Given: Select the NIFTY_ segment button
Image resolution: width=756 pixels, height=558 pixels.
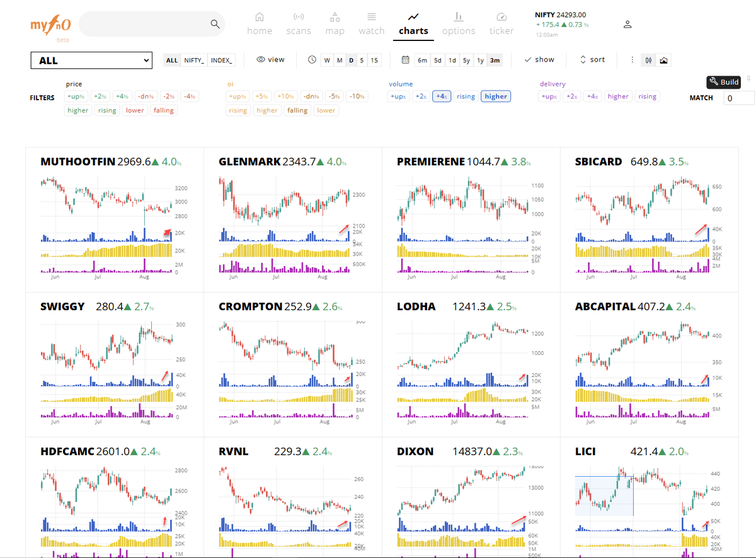Looking at the screenshot, I should pyautogui.click(x=194, y=61).
